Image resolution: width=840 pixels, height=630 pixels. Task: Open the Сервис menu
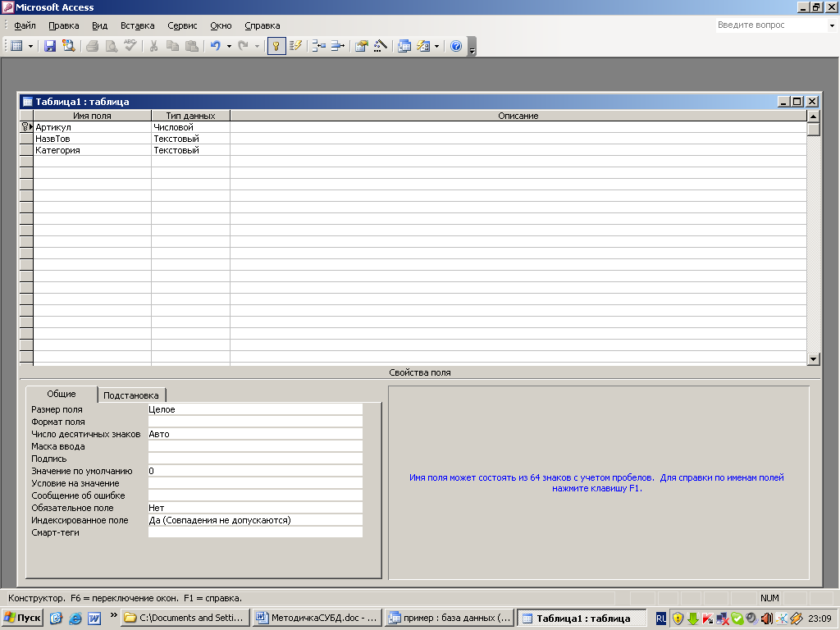click(182, 25)
